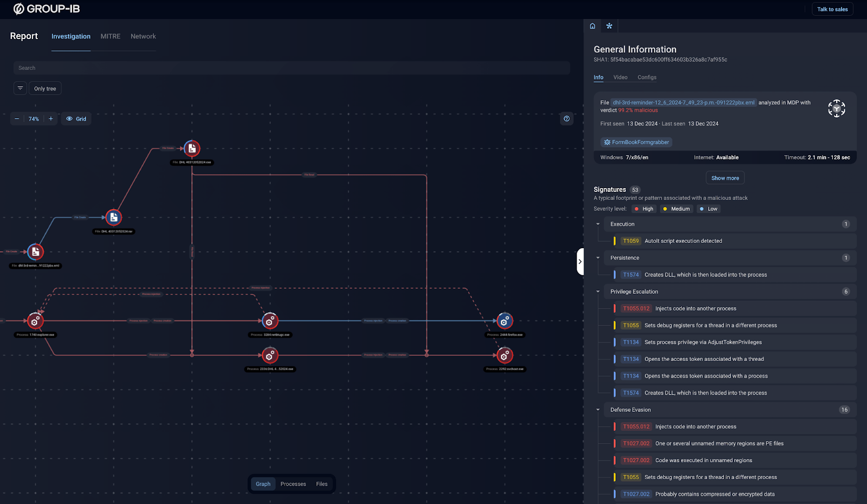Image resolution: width=867 pixels, height=504 pixels.
Task: Toggle the High severity level filter
Action: click(x=644, y=209)
